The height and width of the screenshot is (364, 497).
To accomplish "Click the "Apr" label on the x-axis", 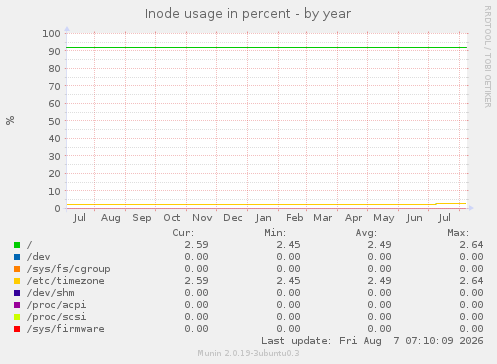I will pyautogui.click(x=353, y=218).
